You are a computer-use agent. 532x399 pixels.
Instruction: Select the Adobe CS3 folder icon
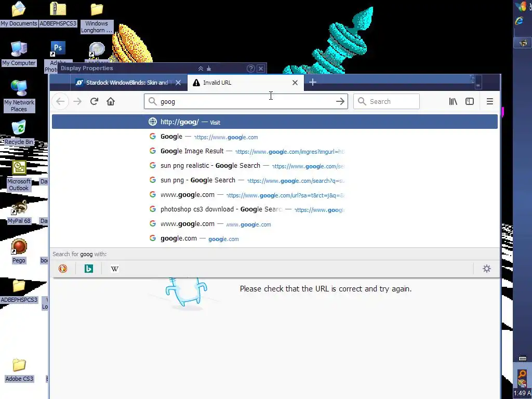click(x=19, y=370)
